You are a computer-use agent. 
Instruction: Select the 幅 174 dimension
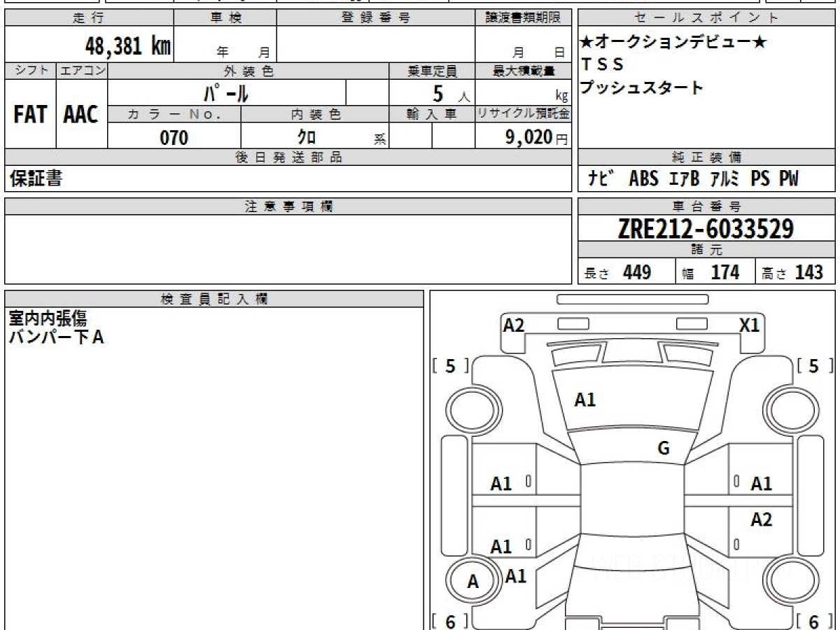(x=711, y=272)
